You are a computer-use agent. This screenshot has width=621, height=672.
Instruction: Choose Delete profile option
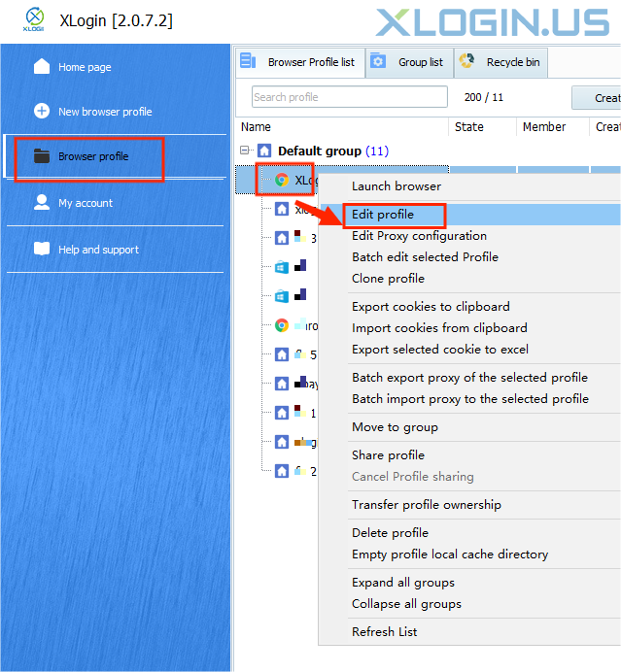[390, 533]
